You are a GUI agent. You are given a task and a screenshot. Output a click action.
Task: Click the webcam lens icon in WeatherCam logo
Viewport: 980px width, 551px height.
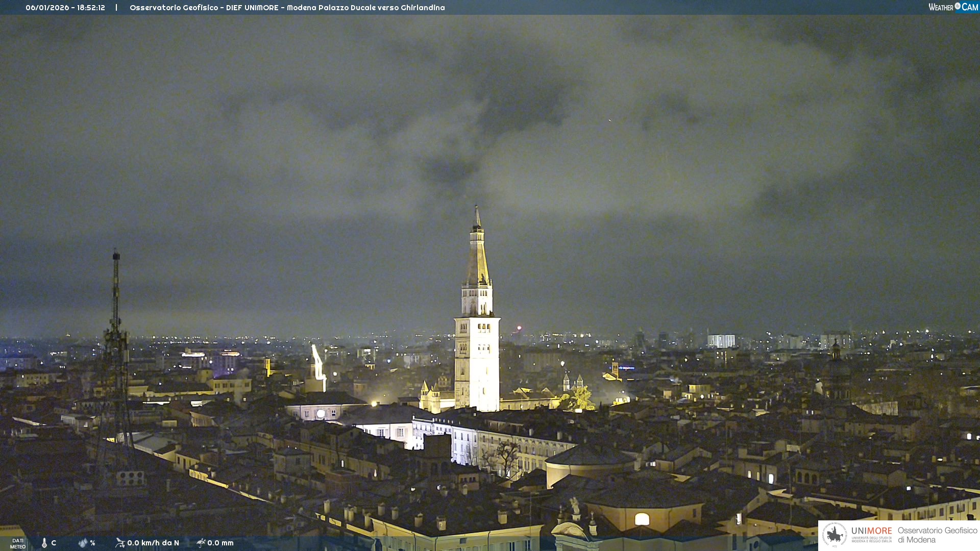(958, 6)
